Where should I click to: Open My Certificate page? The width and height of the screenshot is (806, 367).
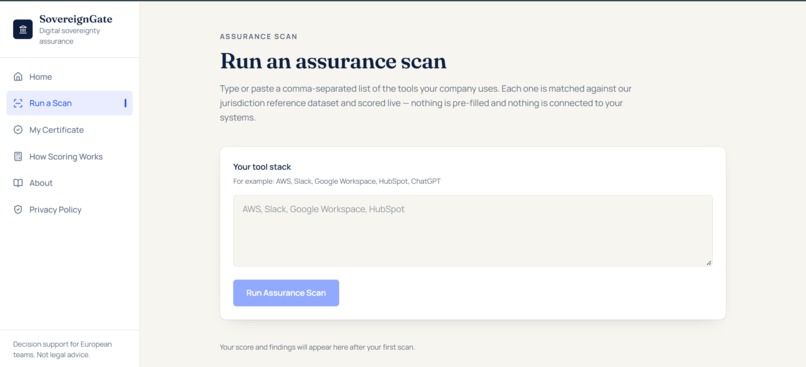tap(69, 130)
